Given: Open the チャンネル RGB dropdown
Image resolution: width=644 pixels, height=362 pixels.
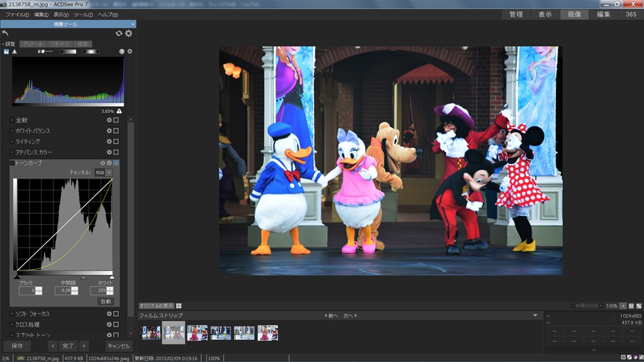Looking at the screenshot, I should 109,172.
